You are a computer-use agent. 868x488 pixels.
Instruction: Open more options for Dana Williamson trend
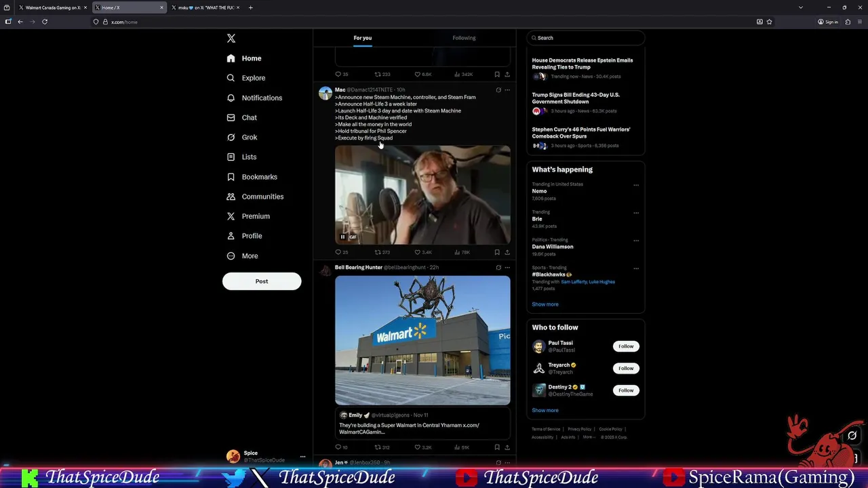pos(635,241)
